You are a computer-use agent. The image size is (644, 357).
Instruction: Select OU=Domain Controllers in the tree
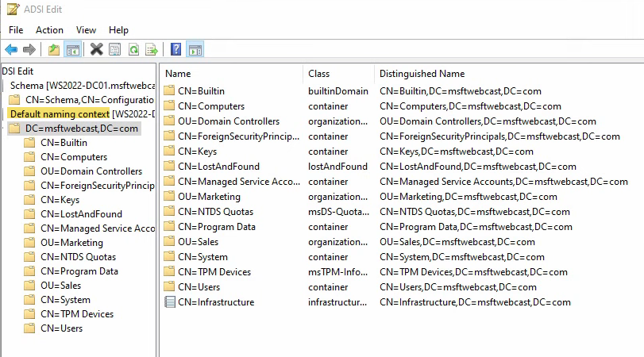point(91,171)
